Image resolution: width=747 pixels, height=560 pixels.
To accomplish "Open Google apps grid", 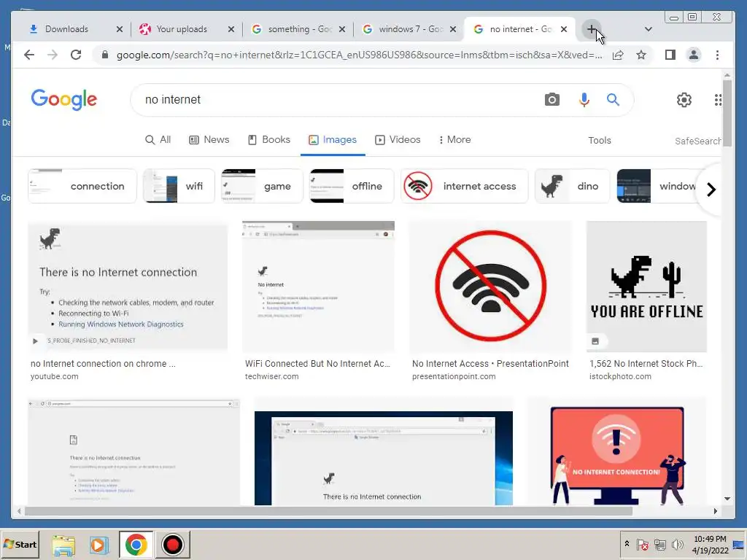I will [718, 100].
